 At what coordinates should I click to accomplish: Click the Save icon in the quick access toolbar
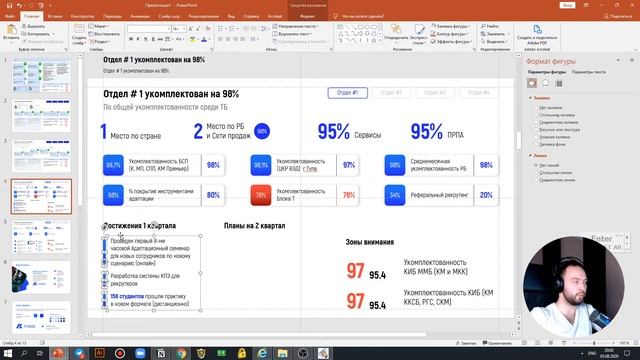pyautogui.click(x=9, y=5)
